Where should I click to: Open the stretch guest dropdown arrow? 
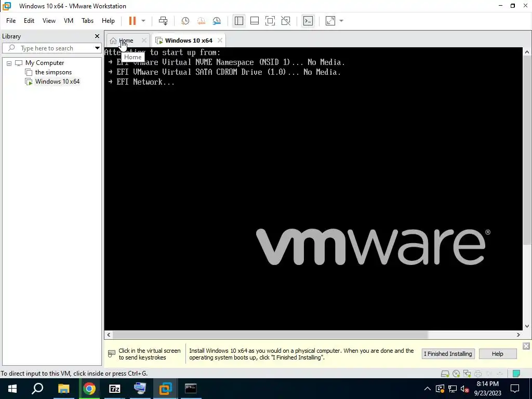[341, 21]
